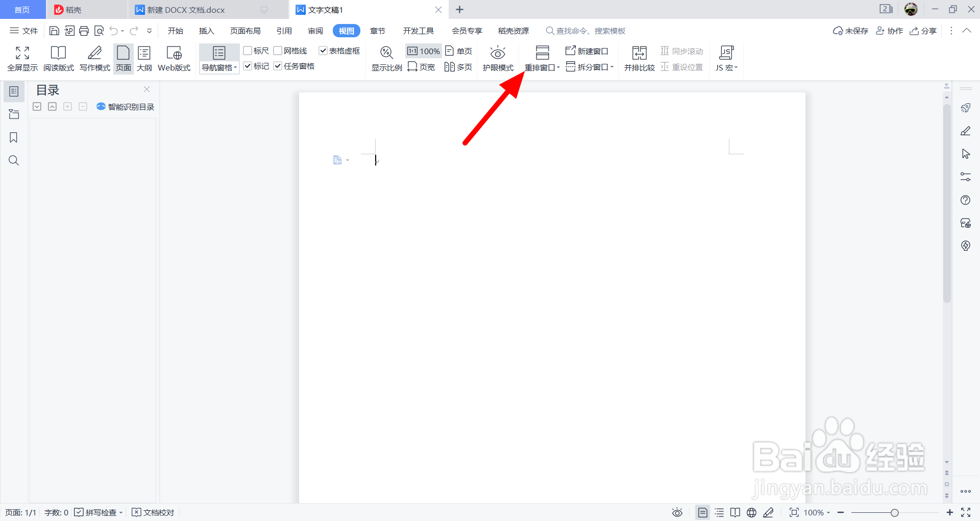
Task: Open document proofreading (文档校对)
Action: pos(153,512)
